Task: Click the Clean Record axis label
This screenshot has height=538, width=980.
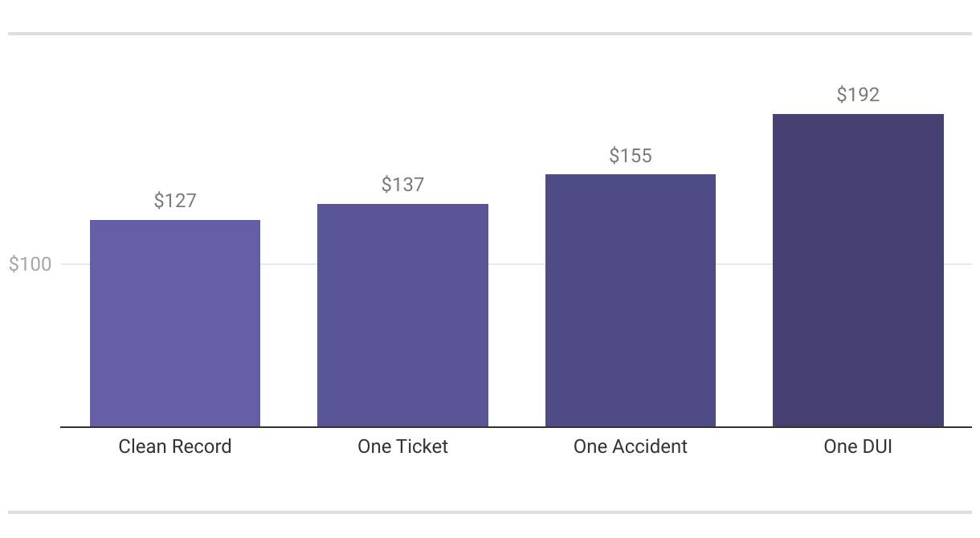Action: (175, 446)
